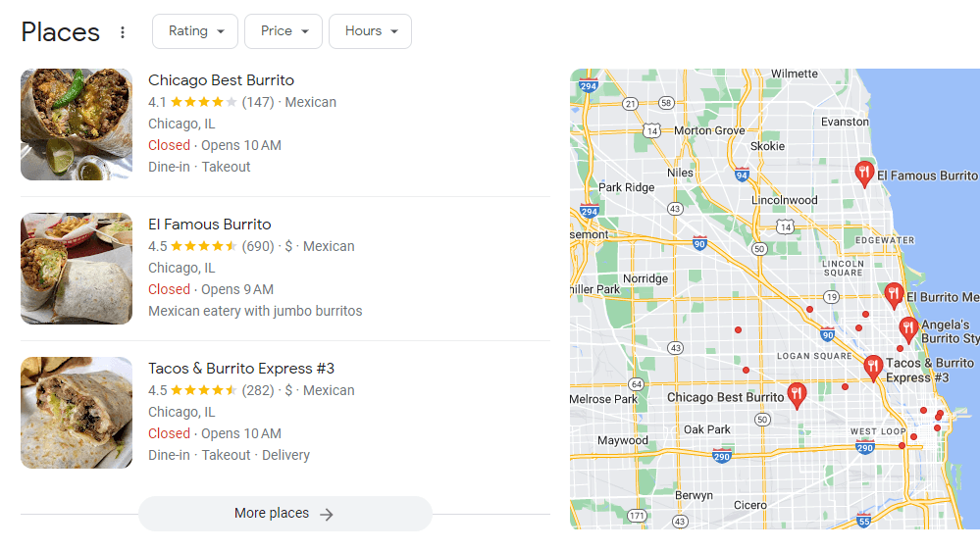The width and height of the screenshot is (980, 551).
Task: Click Chicago Best Burrito food thumbnail
Action: tap(77, 125)
